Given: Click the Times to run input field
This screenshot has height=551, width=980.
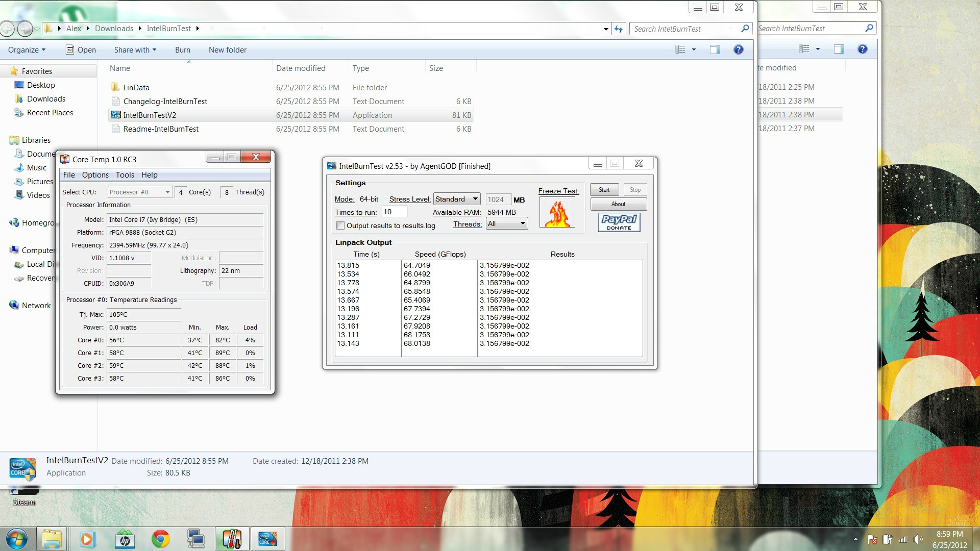Looking at the screenshot, I should pyautogui.click(x=395, y=212).
